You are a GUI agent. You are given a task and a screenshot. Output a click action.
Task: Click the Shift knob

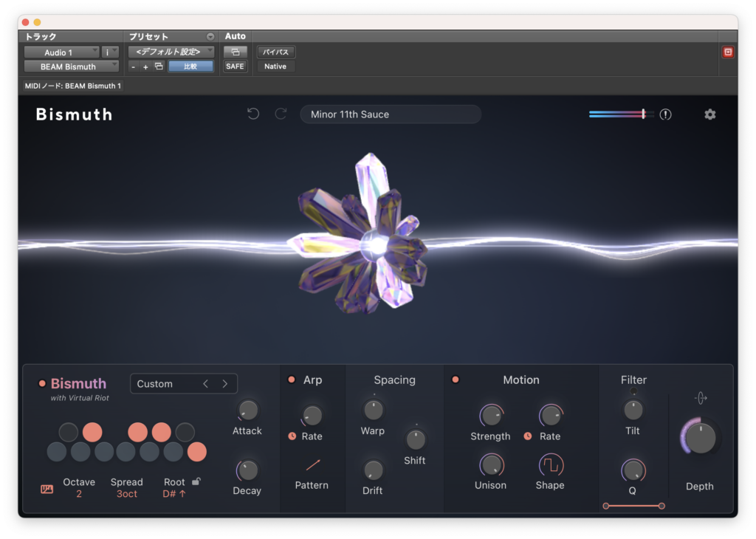click(415, 439)
